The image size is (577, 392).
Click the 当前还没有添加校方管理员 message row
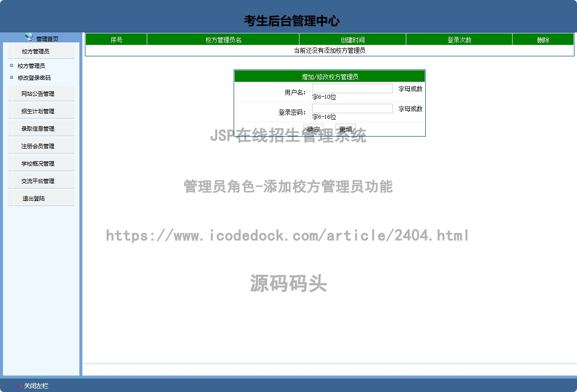(329, 50)
